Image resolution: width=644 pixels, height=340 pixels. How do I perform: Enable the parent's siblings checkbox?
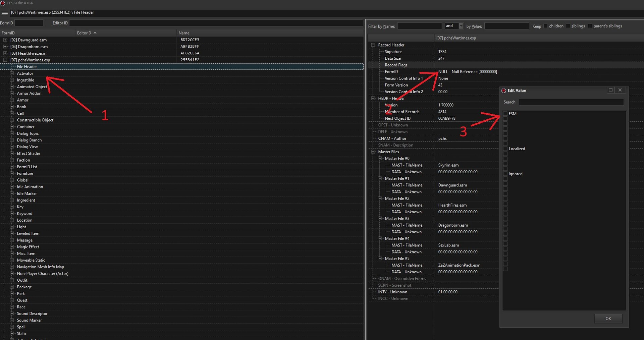590,26
